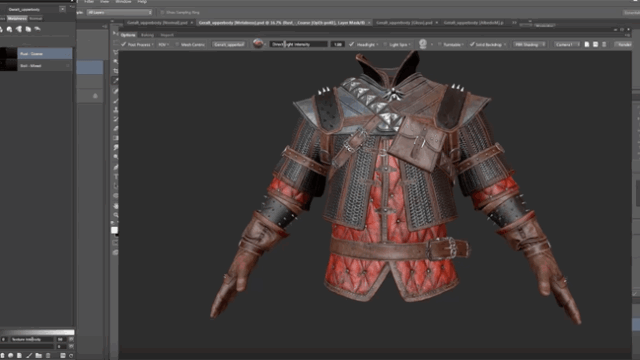Select the Eraser tool
This screenshot has width=640, height=360.
116,129
